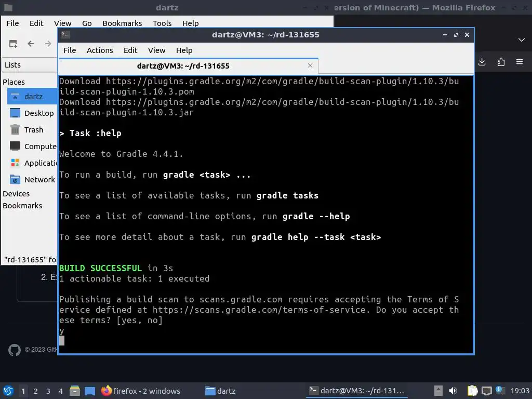
Task: Close the dartz@VM3 terminal tab
Action: pos(310,65)
